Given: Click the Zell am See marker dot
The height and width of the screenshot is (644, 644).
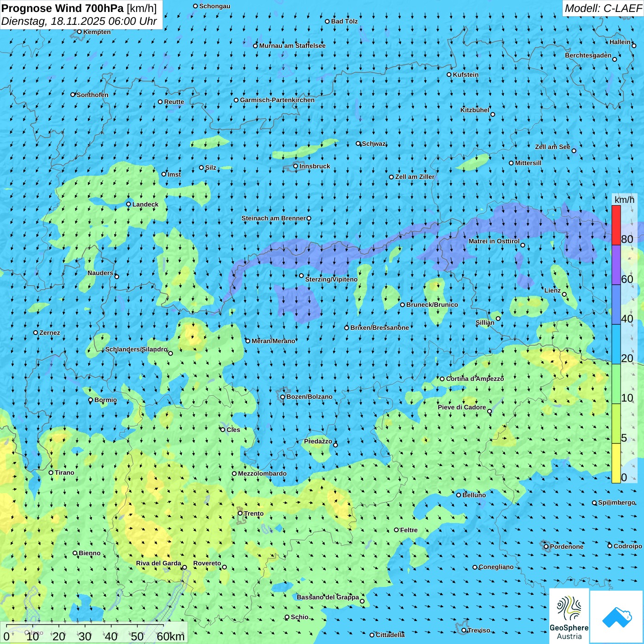Looking at the screenshot, I should (574, 150).
